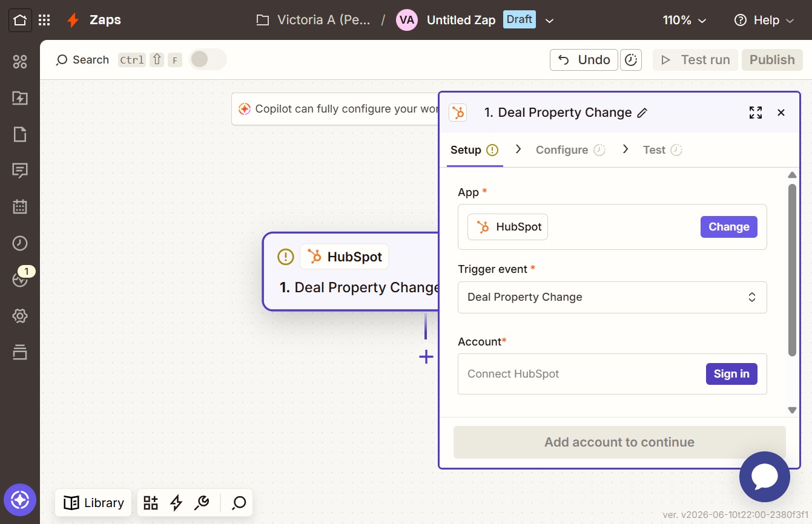Click the warning icon on the HubSpot step card
This screenshot has width=812, height=524.
pyautogui.click(x=286, y=257)
